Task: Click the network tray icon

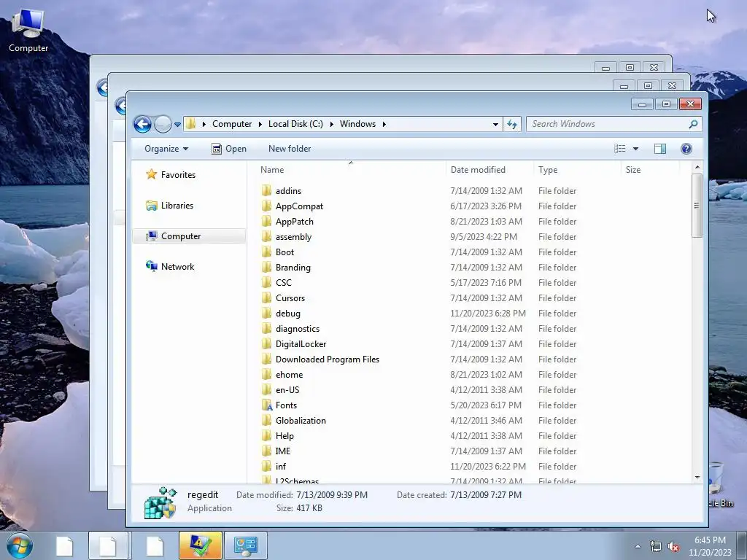Action: (656, 547)
